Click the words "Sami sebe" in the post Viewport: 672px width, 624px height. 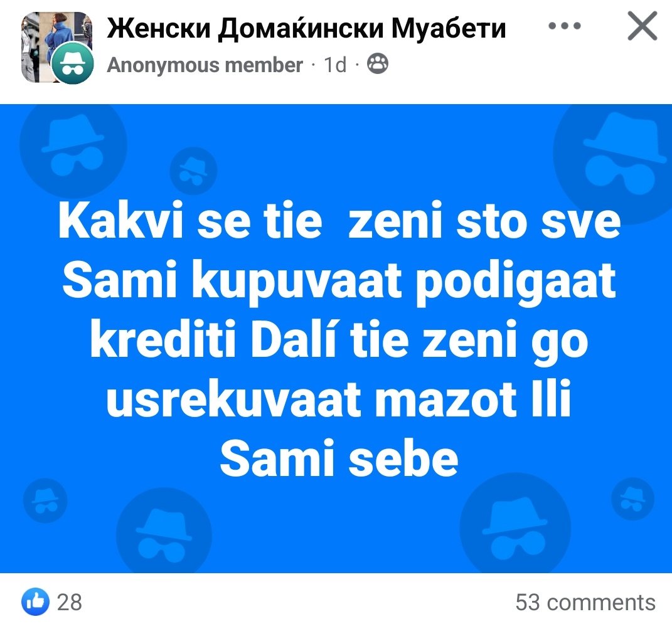[x=339, y=458]
